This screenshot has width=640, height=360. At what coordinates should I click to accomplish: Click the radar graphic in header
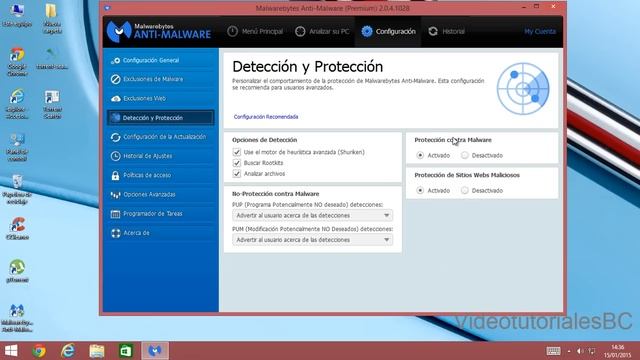(523, 89)
